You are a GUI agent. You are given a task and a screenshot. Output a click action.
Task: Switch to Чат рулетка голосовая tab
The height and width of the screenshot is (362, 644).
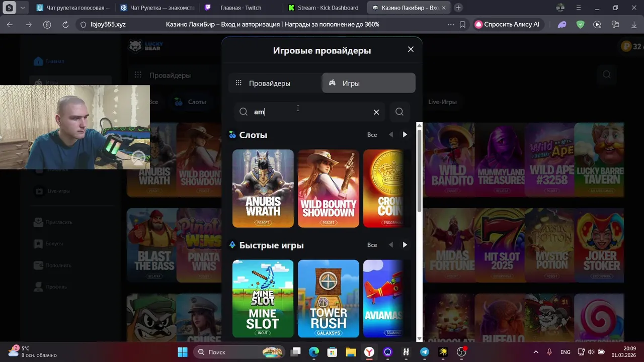click(x=73, y=8)
